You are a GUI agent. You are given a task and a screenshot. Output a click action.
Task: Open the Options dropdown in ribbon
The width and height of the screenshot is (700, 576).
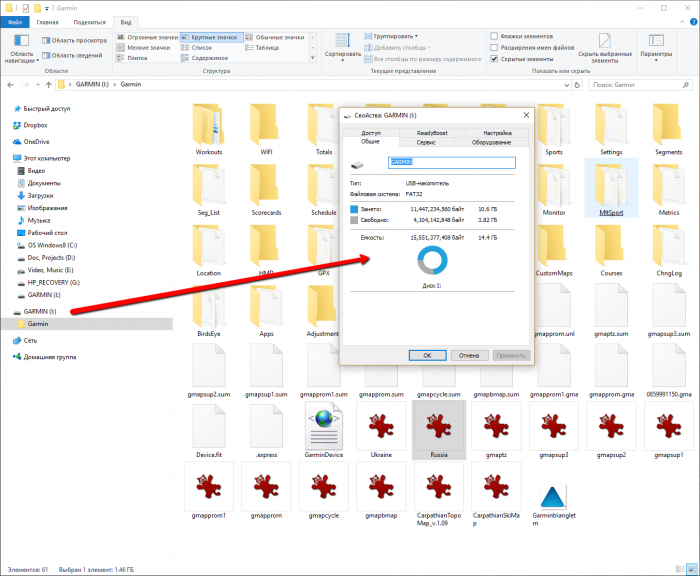point(656,47)
